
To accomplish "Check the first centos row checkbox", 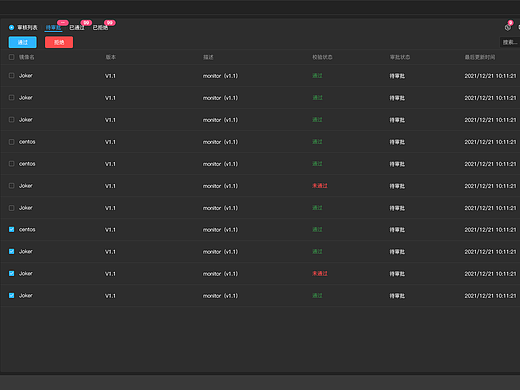I will [11, 142].
